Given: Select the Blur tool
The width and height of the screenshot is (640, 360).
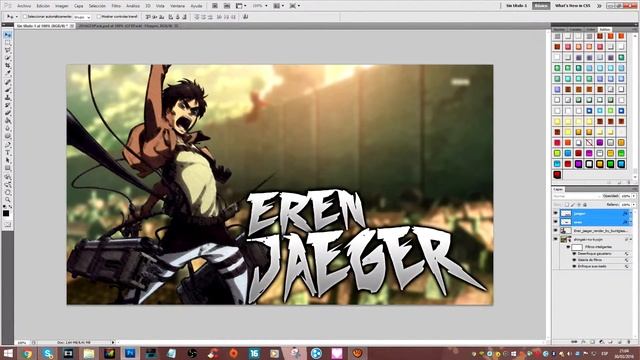Looking at the screenshot, I should point(7,129).
